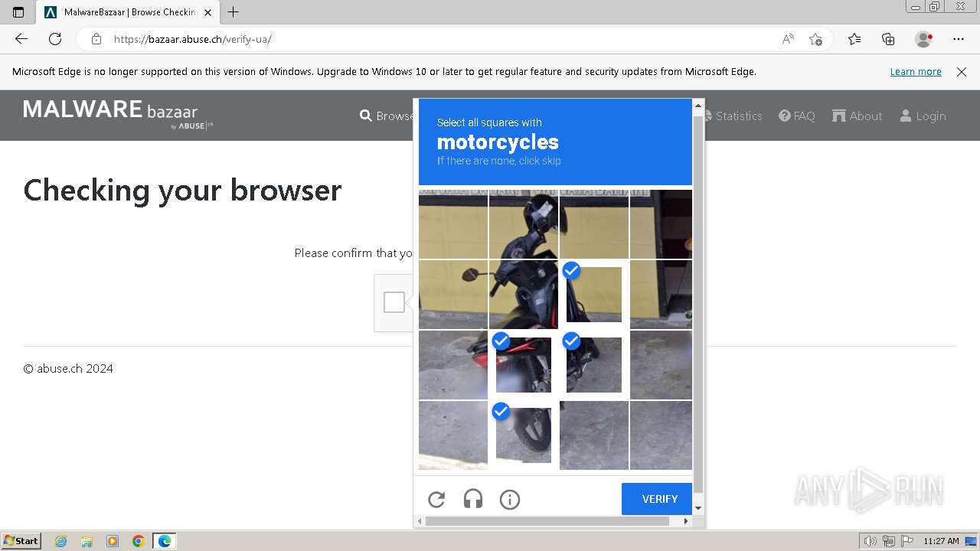Launch Internet Explorer from taskbar
Screen dimensions: 980x551
point(61,541)
